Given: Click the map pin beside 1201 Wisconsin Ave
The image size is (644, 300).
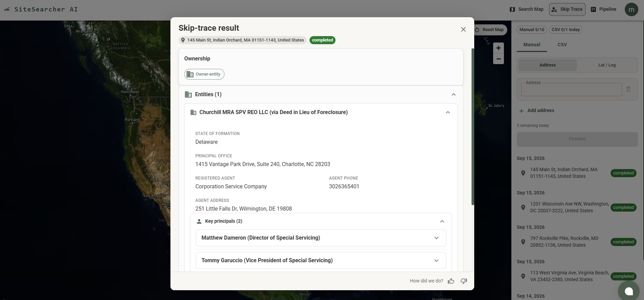Looking at the screenshot, I should pyautogui.click(x=523, y=208).
